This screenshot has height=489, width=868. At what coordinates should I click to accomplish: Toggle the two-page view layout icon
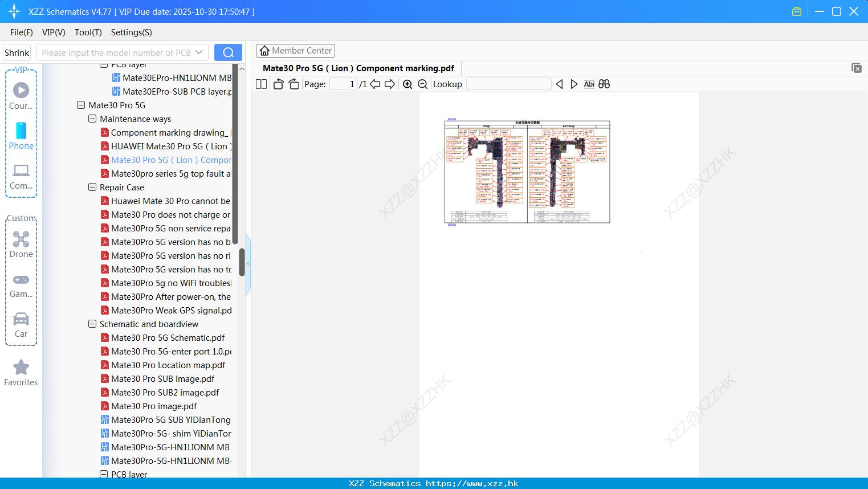pos(261,84)
